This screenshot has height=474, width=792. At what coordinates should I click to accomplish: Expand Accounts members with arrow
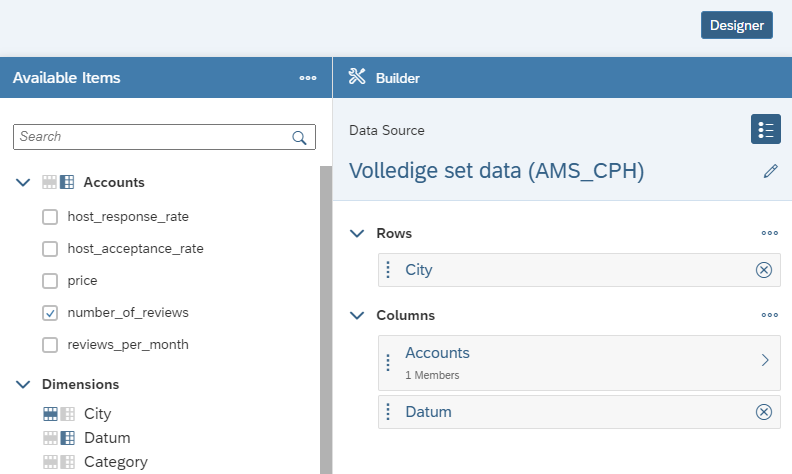click(x=765, y=360)
